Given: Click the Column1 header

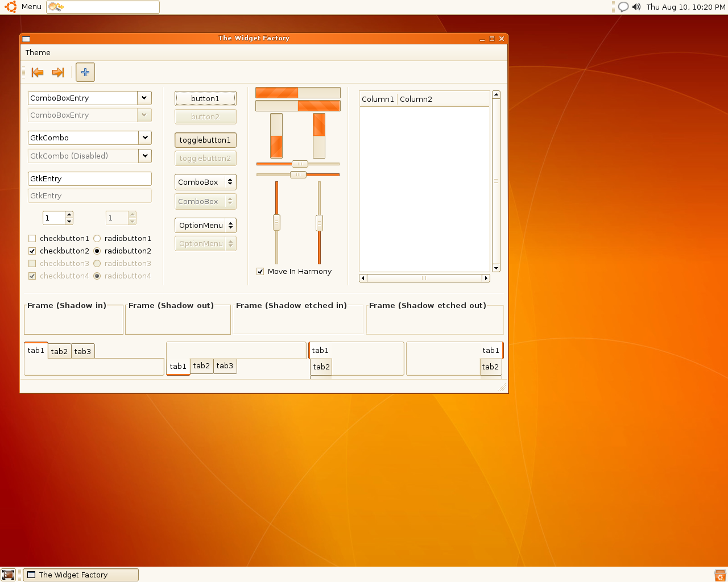Looking at the screenshot, I should click(x=378, y=99).
